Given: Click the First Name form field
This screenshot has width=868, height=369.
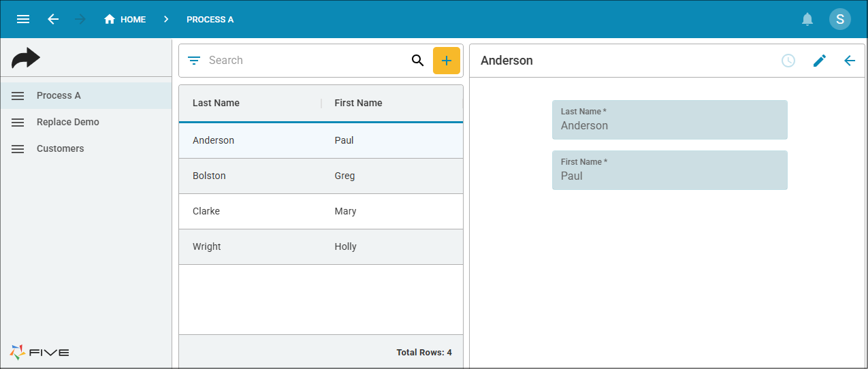Looking at the screenshot, I should point(670,170).
